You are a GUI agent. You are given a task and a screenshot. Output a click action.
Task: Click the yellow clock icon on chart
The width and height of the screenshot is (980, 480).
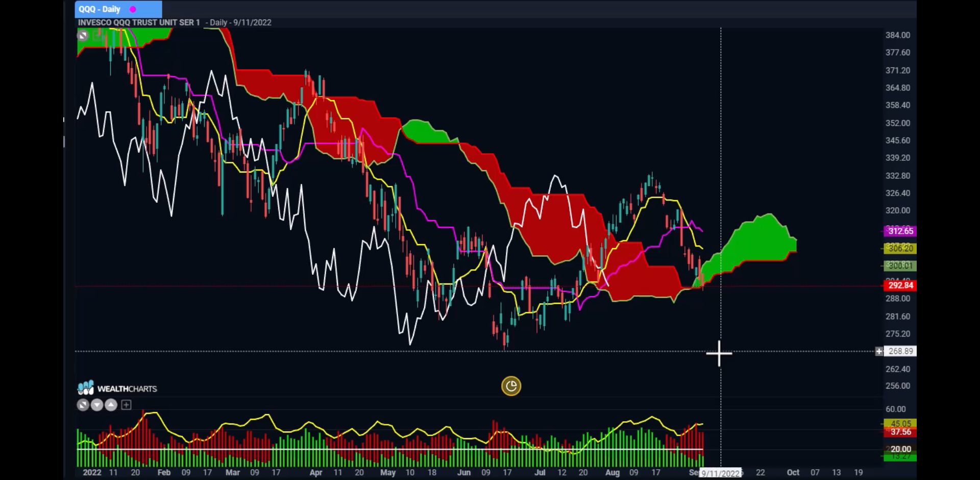coord(511,386)
